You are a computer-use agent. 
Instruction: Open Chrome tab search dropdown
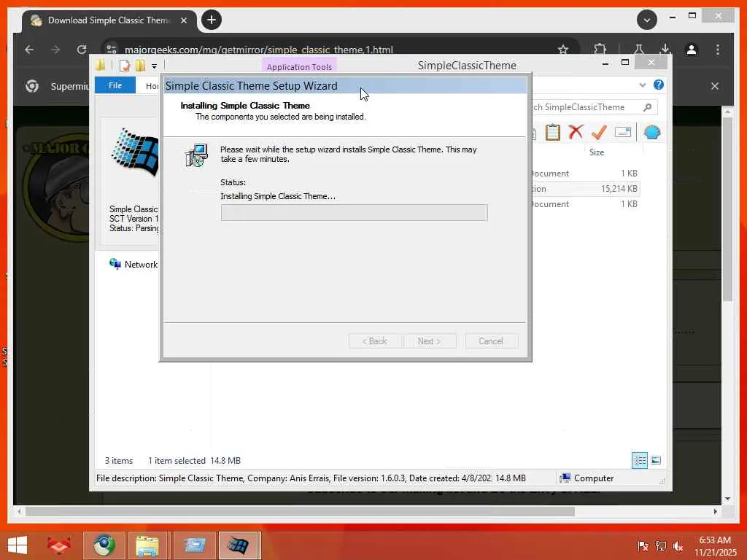click(646, 20)
